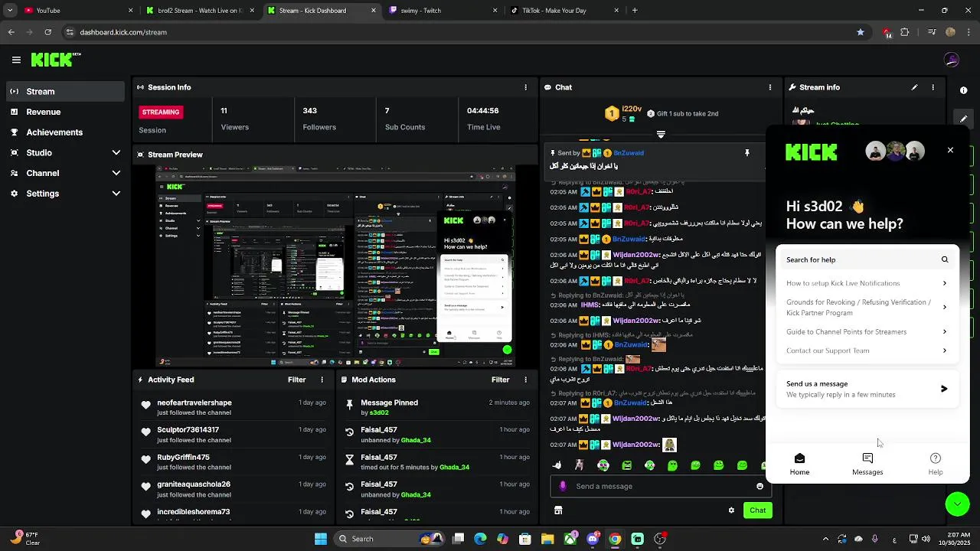
Task: Open File Explorer from taskbar
Action: pyautogui.click(x=547, y=539)
